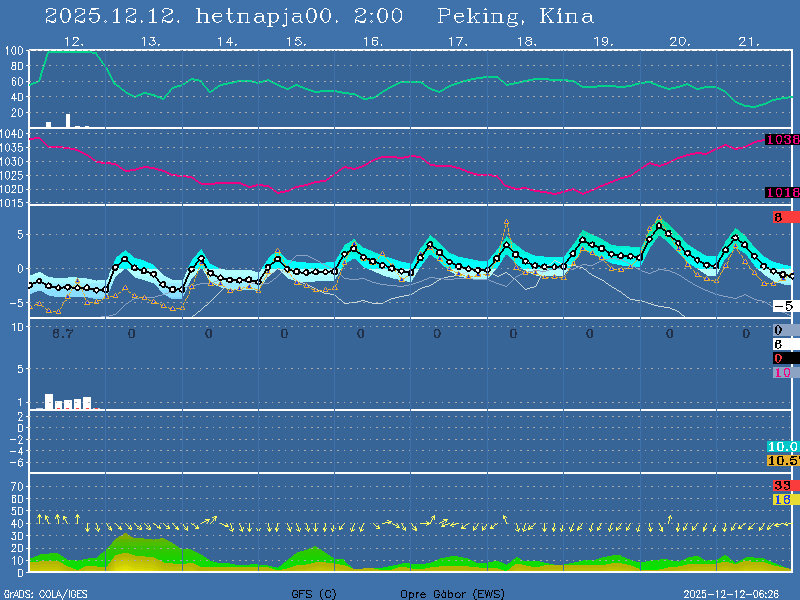Viewport: 800px width, 600px height.
Task: Click the orange 10.5 value box
Action: point(781,460)
